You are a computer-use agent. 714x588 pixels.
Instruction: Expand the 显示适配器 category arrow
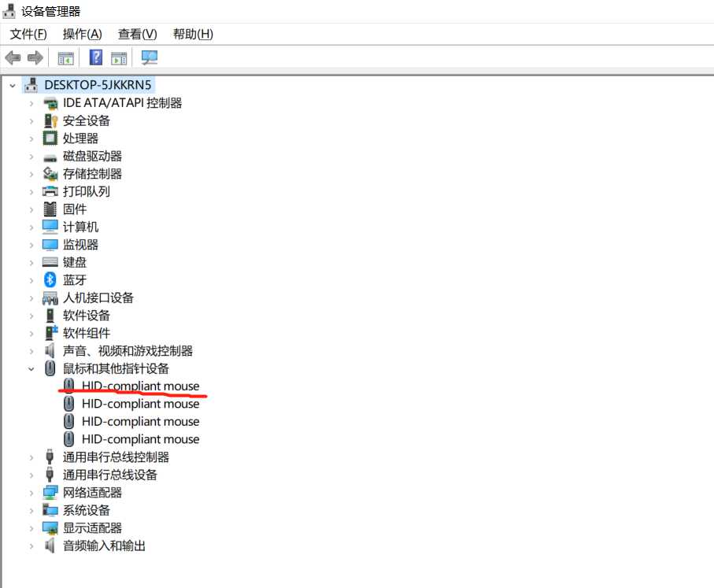coord(31,529)
